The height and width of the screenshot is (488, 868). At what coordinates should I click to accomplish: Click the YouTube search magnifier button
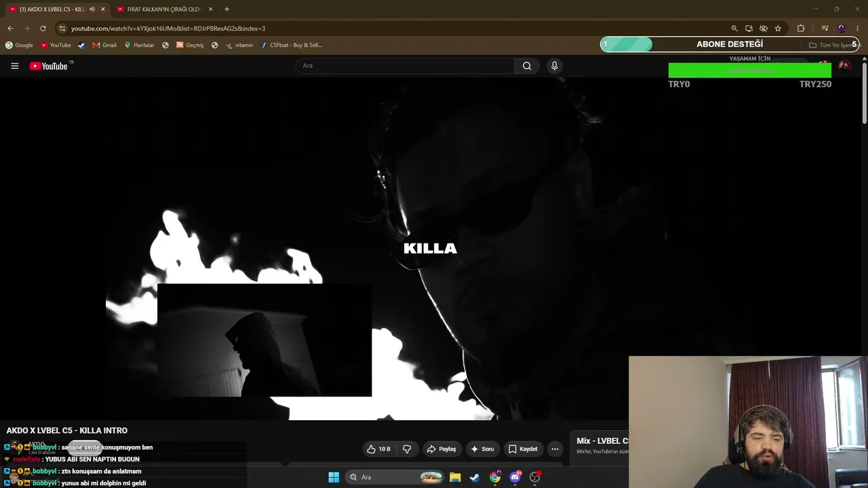(x=527, y=66)
